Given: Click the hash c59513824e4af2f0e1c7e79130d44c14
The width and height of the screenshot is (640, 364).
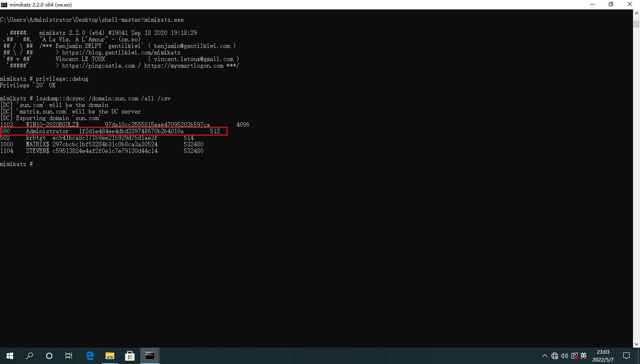Looking at the screenshot, I should coord(105,151).
